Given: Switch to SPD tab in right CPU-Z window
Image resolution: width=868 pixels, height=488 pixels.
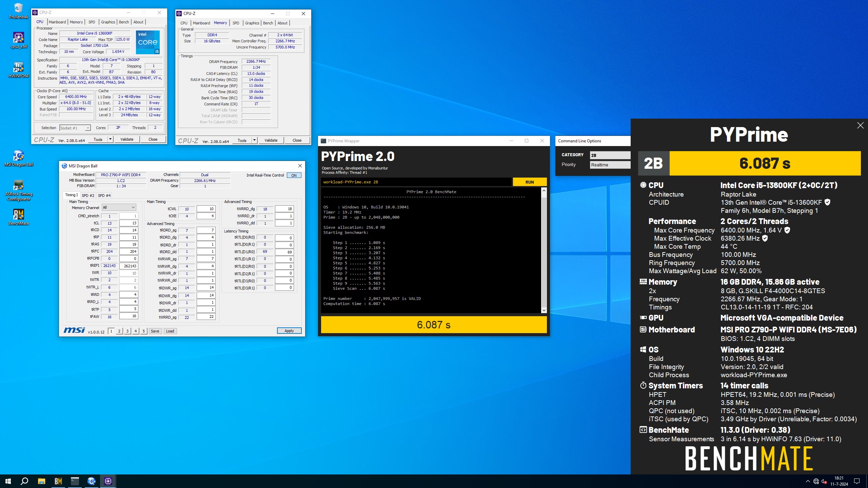Looking at the screenshot, I should coord(236,23).
